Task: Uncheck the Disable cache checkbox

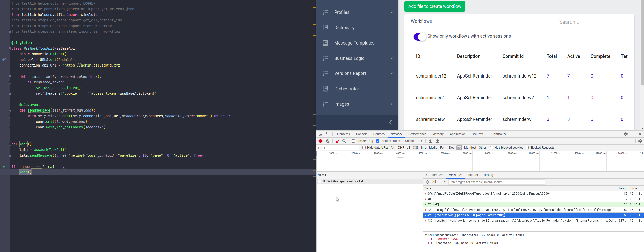Action: point(378,141)
